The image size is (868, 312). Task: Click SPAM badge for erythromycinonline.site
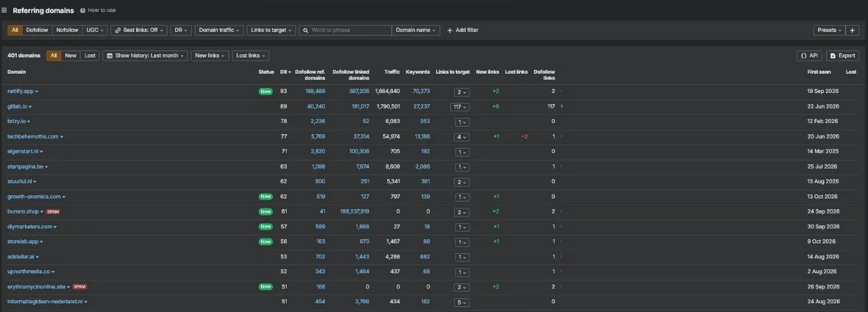pos(79,287)
